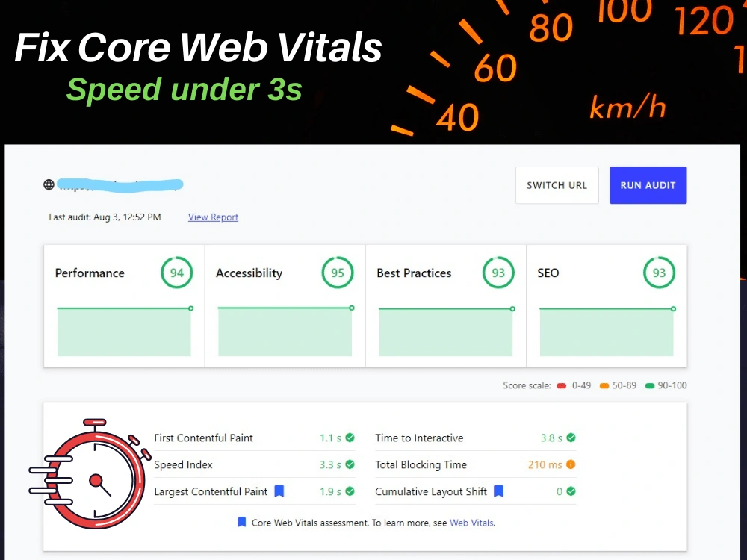Click the green check next to Time to Interactive
This screenshot has height=560, width=747.
571,438
